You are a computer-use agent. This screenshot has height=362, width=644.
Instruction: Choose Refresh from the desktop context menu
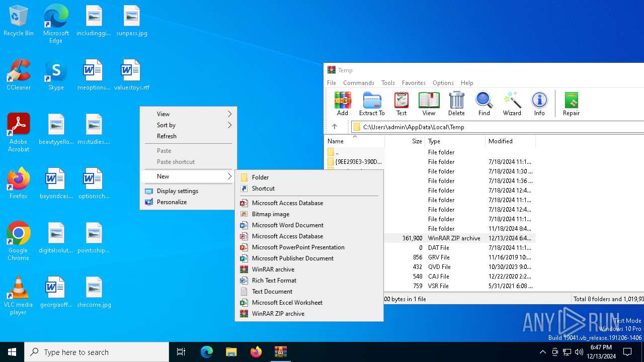tap(188, 136)
